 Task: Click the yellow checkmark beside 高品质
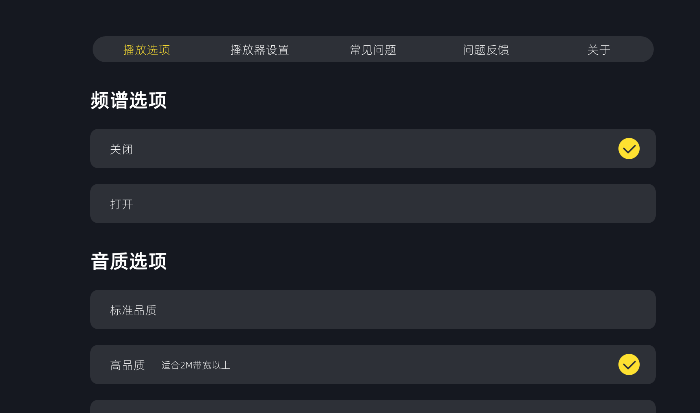(x=629, y=364)
